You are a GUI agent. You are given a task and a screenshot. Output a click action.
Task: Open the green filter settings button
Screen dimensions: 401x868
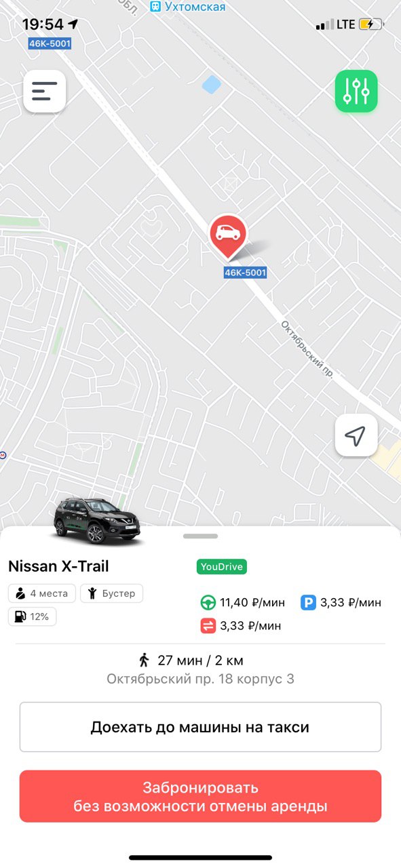pos(356,91)
